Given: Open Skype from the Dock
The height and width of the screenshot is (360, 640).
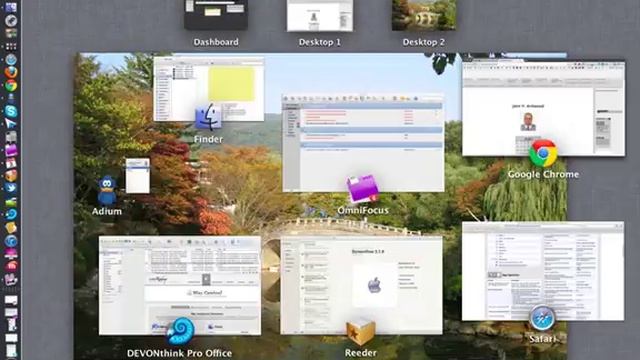Looking at the screenshot, I should click(11, 111).
